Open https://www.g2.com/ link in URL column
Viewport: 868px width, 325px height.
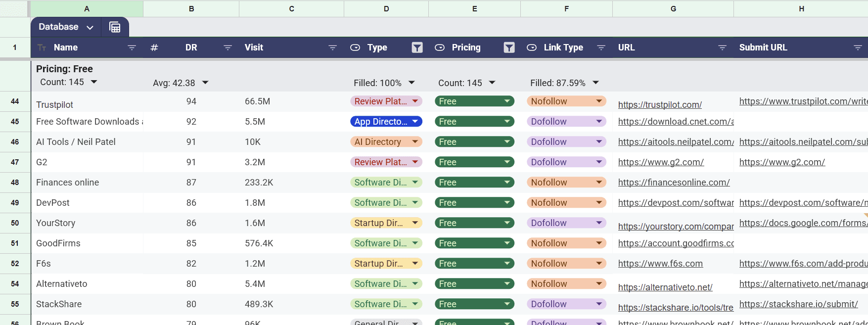tap(661, 162)
